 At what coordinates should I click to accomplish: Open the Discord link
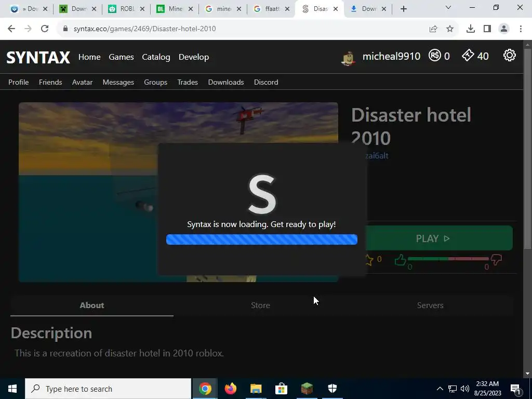[266, 82]
